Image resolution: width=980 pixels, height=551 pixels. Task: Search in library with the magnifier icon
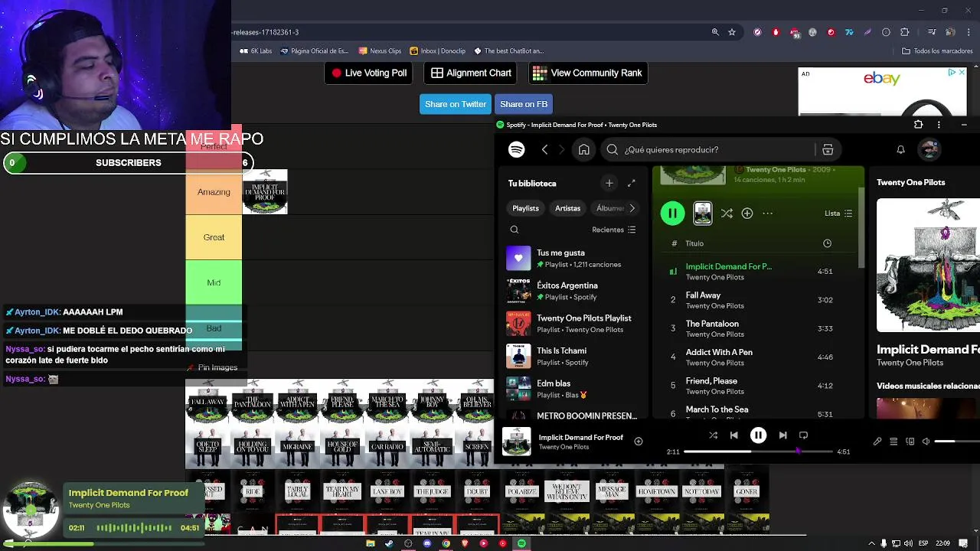tap(514, 230)
